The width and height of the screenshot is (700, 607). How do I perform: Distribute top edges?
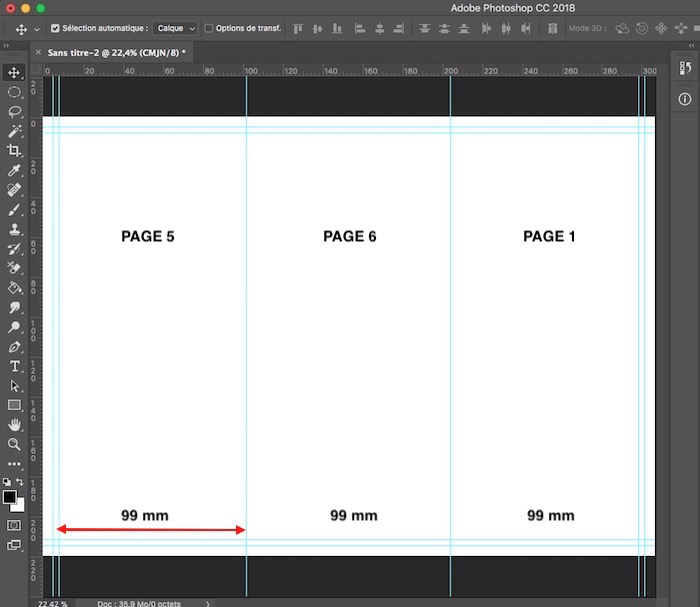pyautogui.click(x=425, y=29)
